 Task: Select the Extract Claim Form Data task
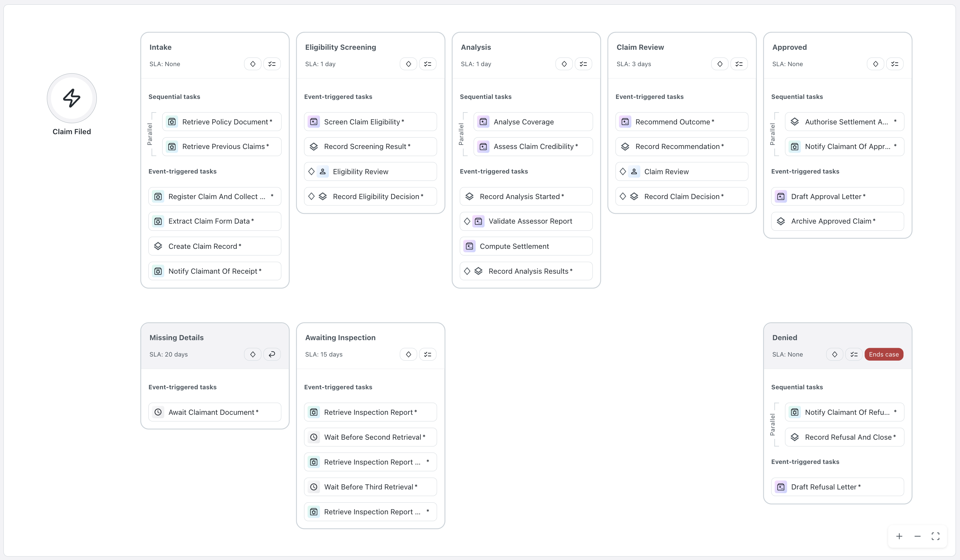(x=215, y=221)
